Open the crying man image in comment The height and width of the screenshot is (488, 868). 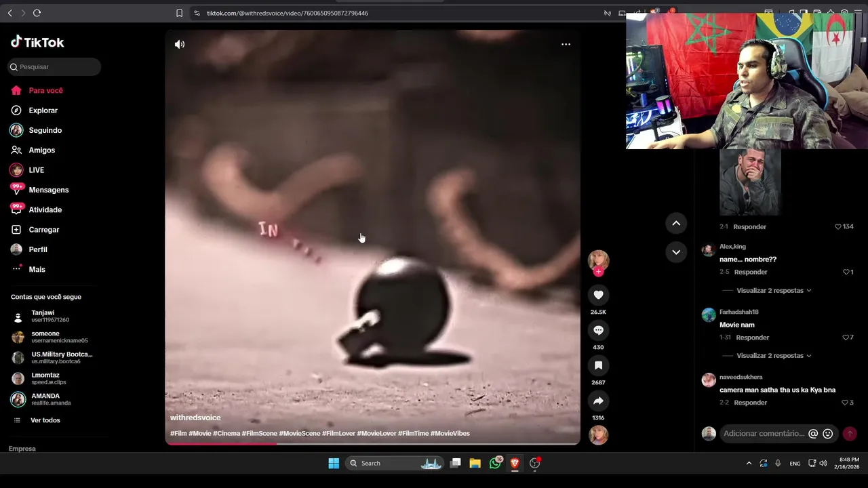750,182
